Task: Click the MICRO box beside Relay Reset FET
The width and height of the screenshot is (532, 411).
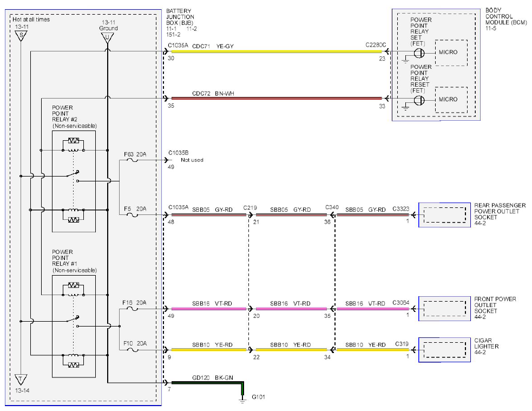Action: pyautogui.click(x=451, y=100)
